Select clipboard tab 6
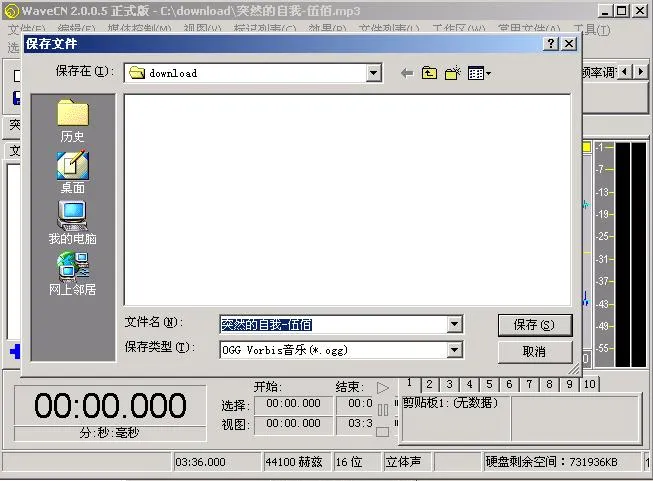653x481 pixels. [x=509, y=384]
